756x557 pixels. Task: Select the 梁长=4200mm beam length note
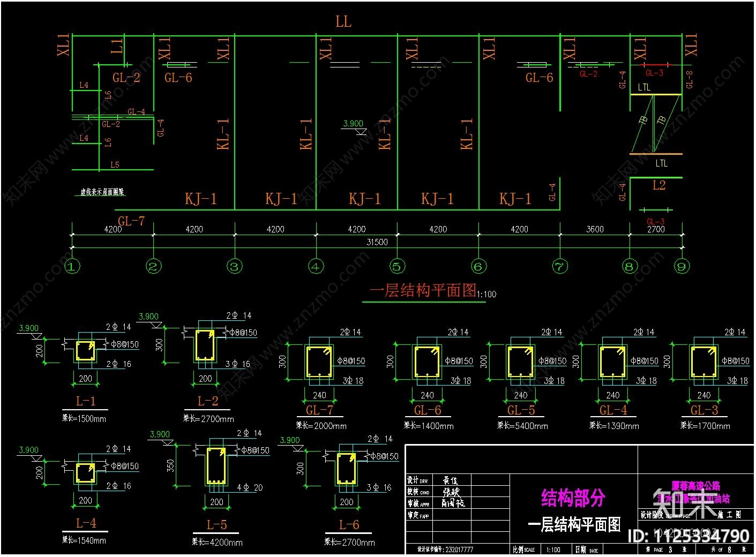coord(217,542)
